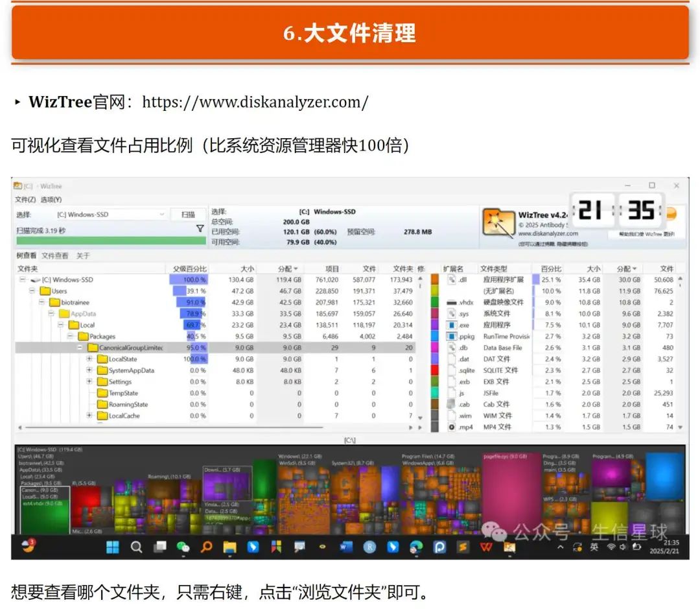Open the Windows Start menu

(113, 547)
